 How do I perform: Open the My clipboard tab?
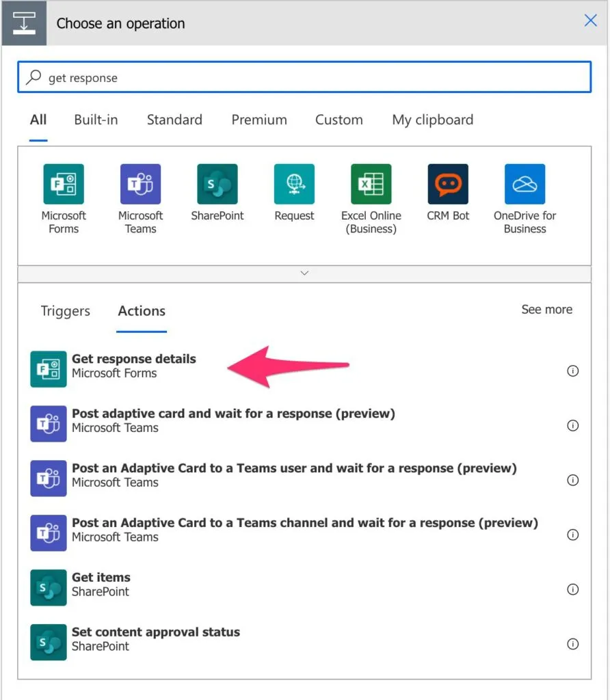[432, 120]
